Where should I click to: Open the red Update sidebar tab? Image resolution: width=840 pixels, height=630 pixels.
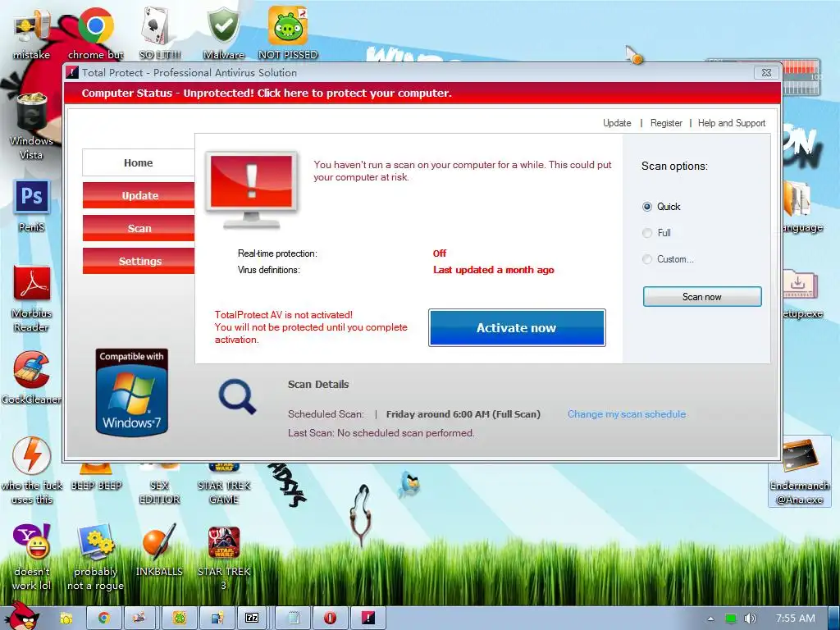[138, 195]
